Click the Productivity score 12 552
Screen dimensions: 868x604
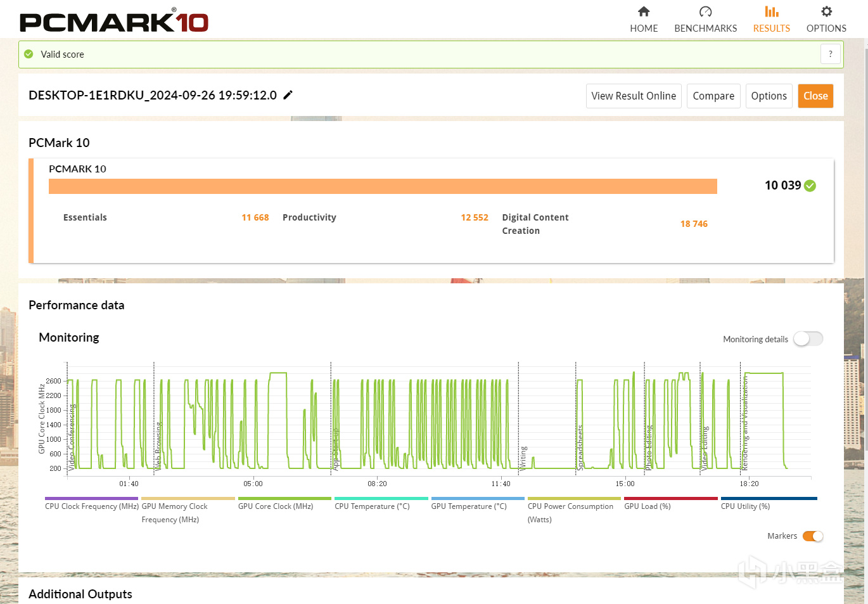tap(475, 217)
